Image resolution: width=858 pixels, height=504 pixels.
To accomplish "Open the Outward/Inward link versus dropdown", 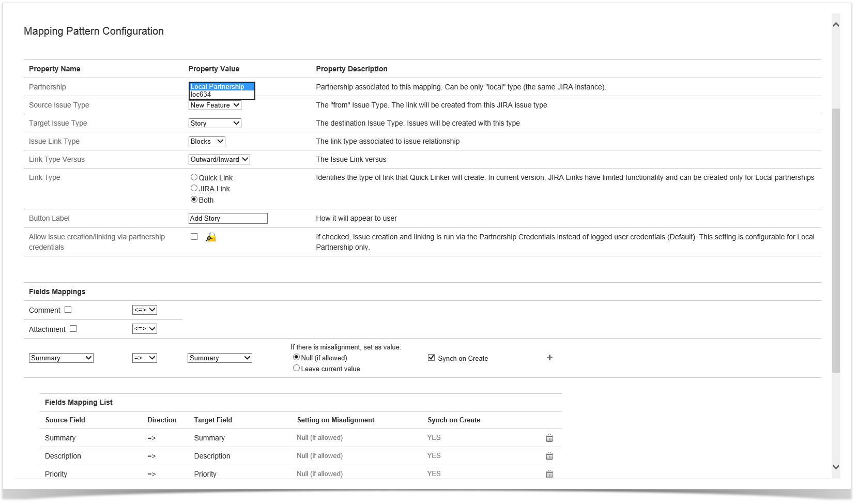I will (x=219, y=159).
